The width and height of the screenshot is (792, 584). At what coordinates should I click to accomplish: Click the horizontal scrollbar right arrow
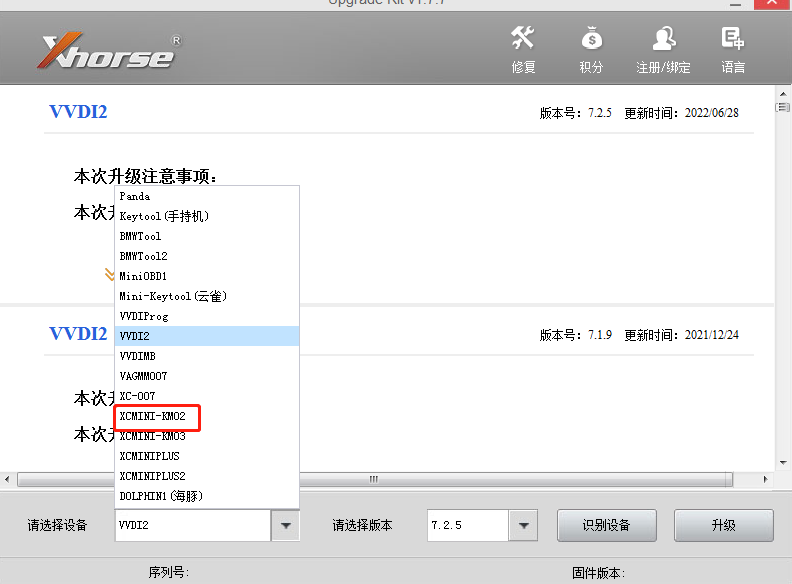click(x=765, y=479)
